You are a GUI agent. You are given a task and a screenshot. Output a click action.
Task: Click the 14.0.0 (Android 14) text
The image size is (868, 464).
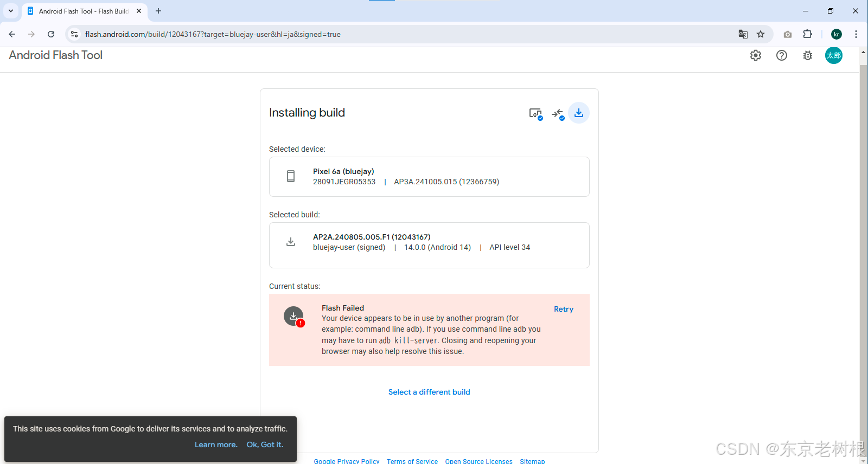437,247
